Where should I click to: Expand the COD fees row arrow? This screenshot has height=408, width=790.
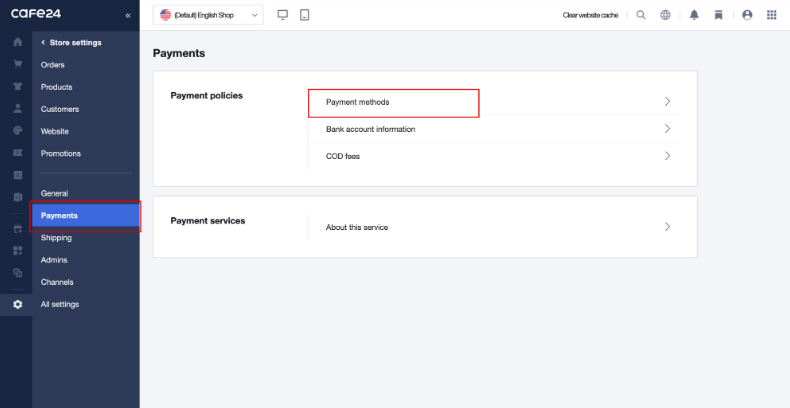tap(667, 156)
